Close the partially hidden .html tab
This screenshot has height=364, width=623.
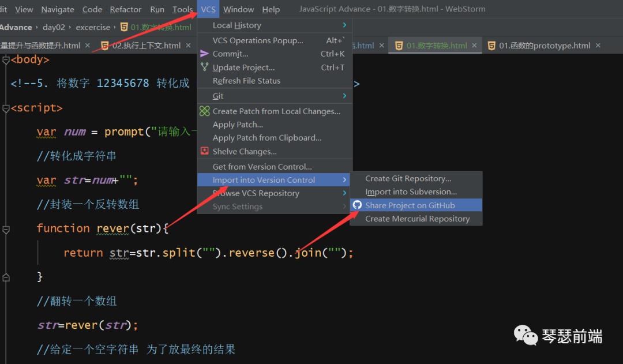click(x=381, y=46)
